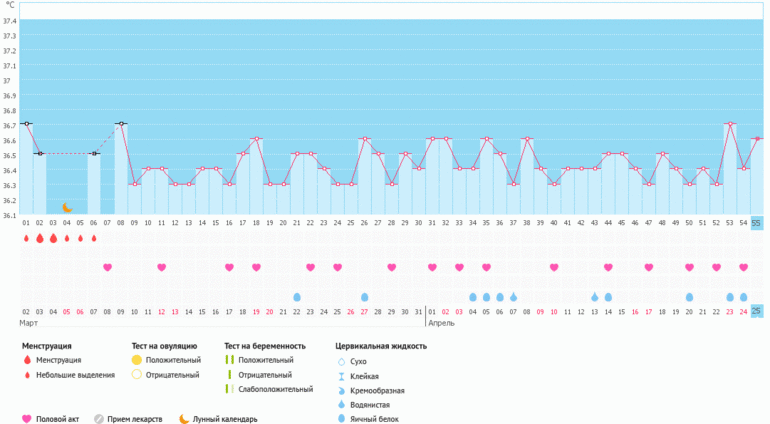Select the highlighted cycle day 55 cell
The image size is (770, 424).
[756, 223]
